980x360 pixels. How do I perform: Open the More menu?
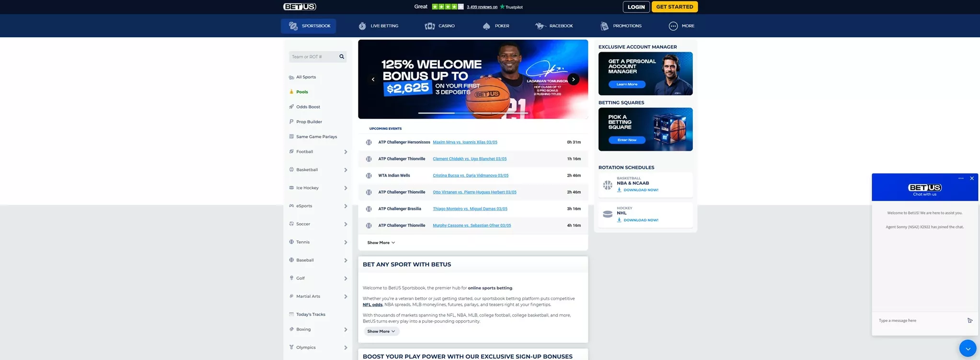pos(681,26)
